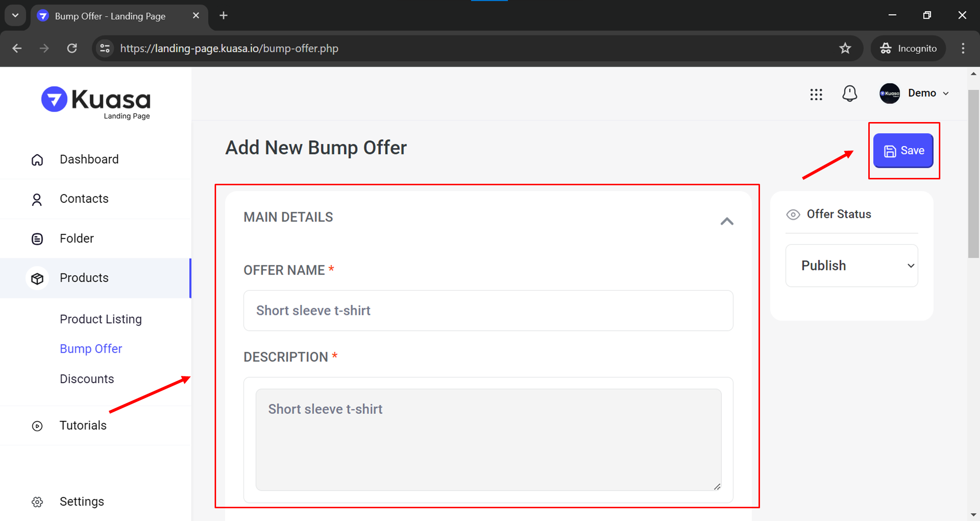
Task: Select Bump Offer in sidebar
Action: 91,348
